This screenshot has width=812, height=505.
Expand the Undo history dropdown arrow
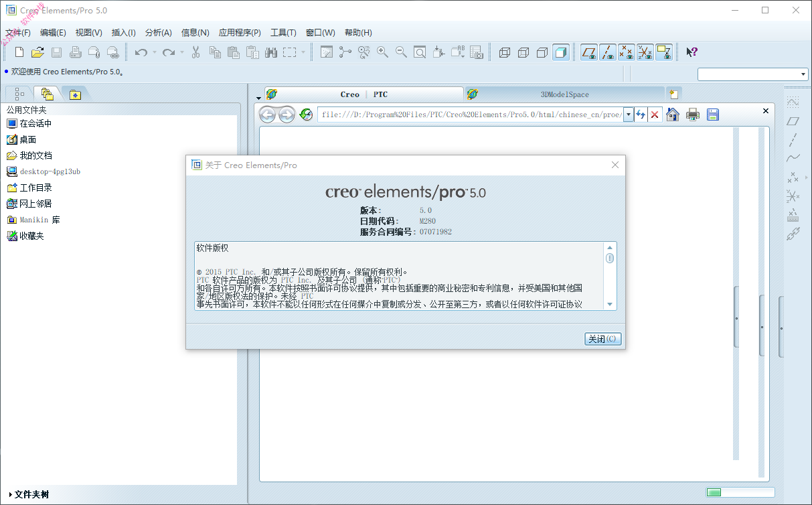[x=154, y=52]
